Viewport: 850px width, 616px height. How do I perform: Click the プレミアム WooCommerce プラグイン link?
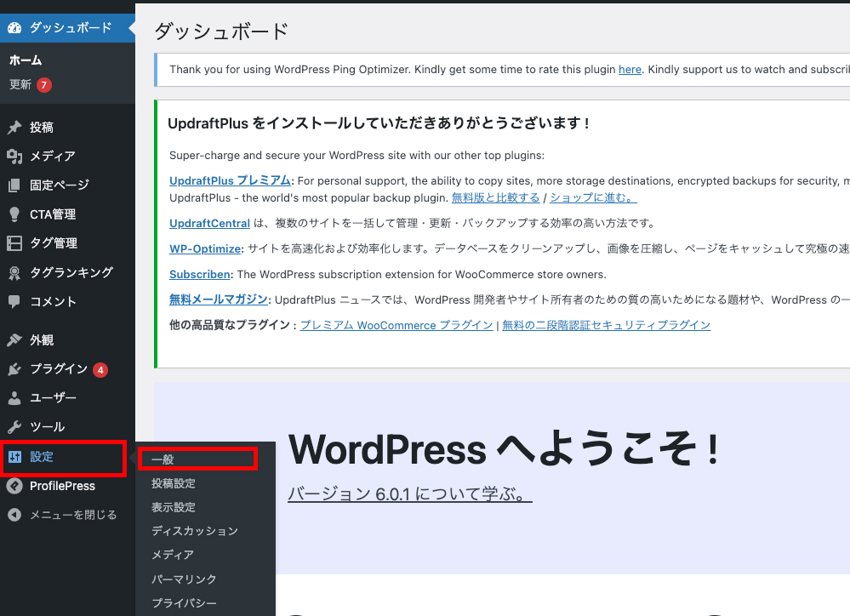click(x=396, y=325)
